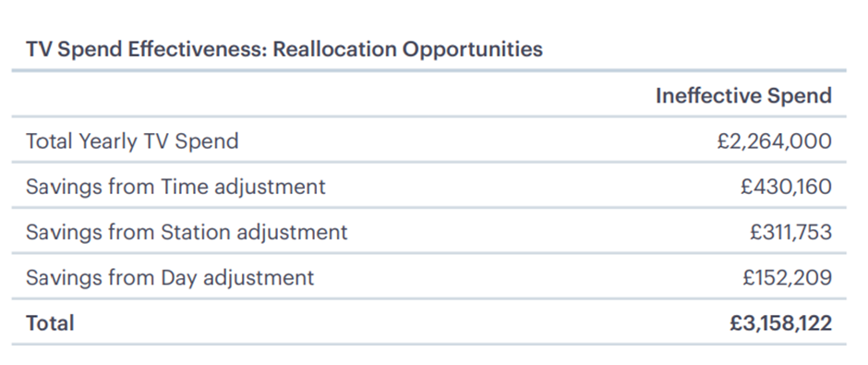Viewport: 868px width, 365px height.
Task: Select the £430,160 value
Action: pyautogui.click(x=786, y=187)
